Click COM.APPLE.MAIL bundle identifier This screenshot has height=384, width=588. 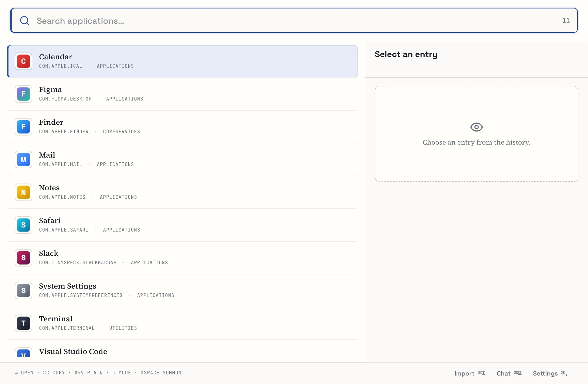(60, 164)
